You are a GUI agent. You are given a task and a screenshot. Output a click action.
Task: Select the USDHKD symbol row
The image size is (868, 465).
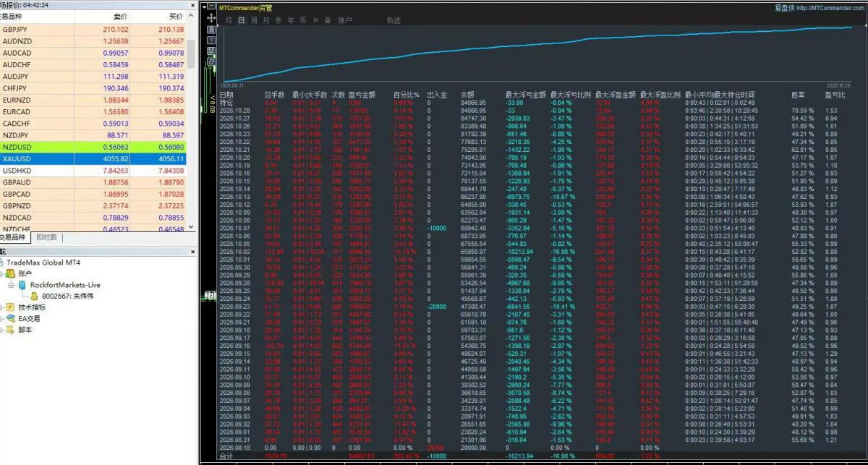pos(93,170)
